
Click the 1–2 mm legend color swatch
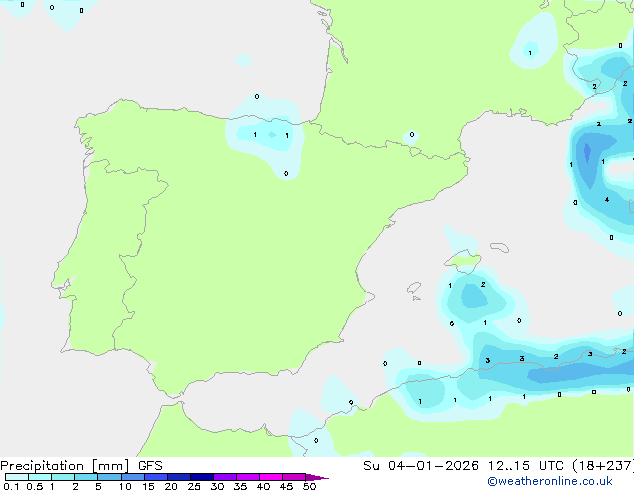pyautogui.click(x=63, y=477)
